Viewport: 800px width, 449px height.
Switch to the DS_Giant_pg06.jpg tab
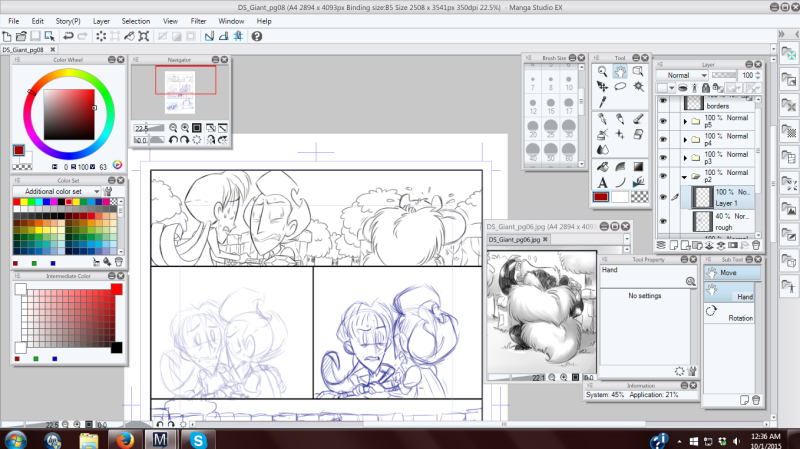[x=514, y=240]
